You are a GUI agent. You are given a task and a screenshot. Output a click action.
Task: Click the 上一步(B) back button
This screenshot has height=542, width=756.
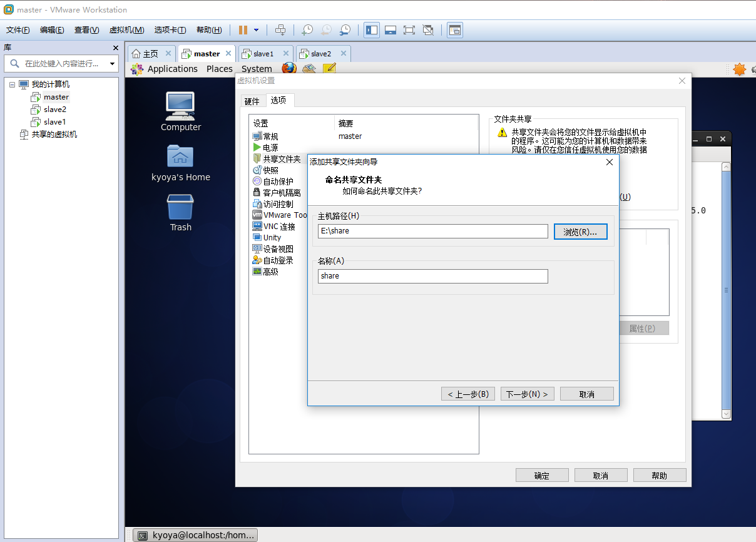468,394
